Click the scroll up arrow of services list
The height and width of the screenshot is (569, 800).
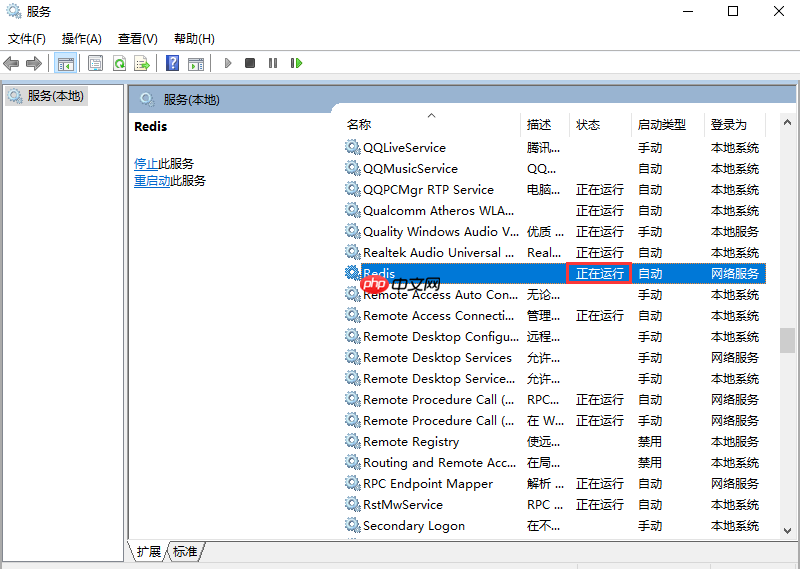787,122
